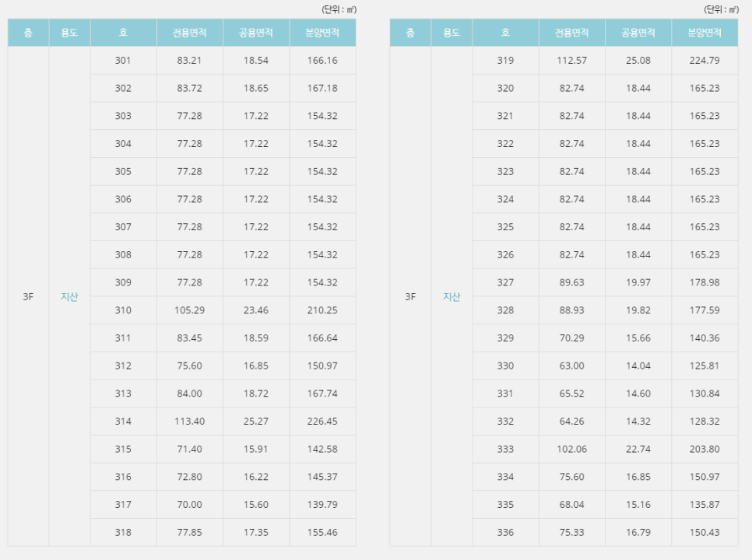Screen dimensions: 752x560
Task: Click the 224.79 sale area value
Action: pyautogui.click(x=704, y=60)
